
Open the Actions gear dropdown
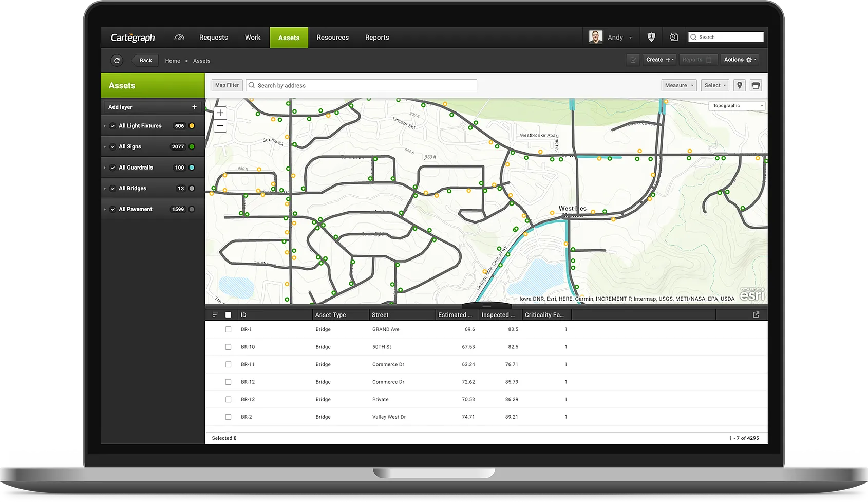pyautogui.click(x=740, y=60)
